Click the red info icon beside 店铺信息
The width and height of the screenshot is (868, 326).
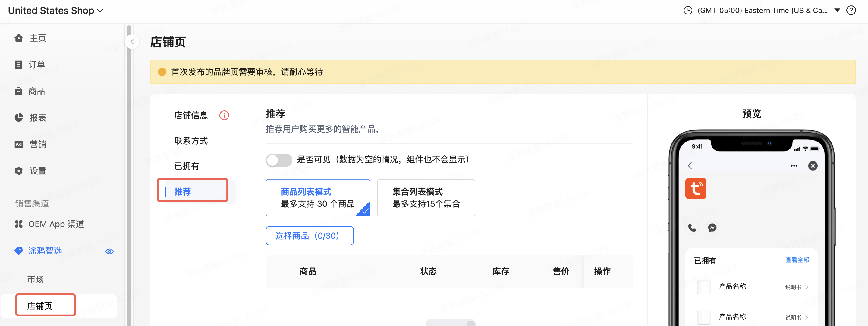point(224,115)
